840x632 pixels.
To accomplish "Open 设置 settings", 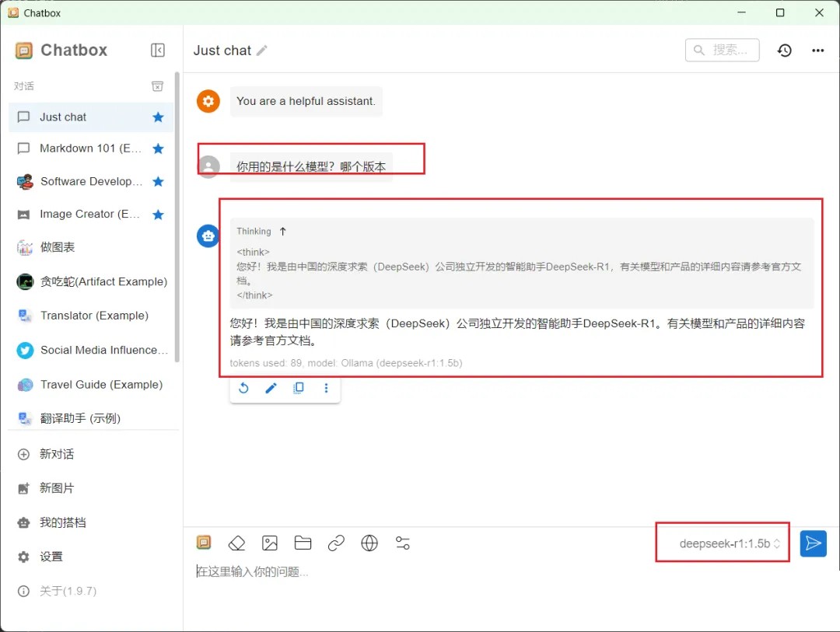I will point(91,557).
